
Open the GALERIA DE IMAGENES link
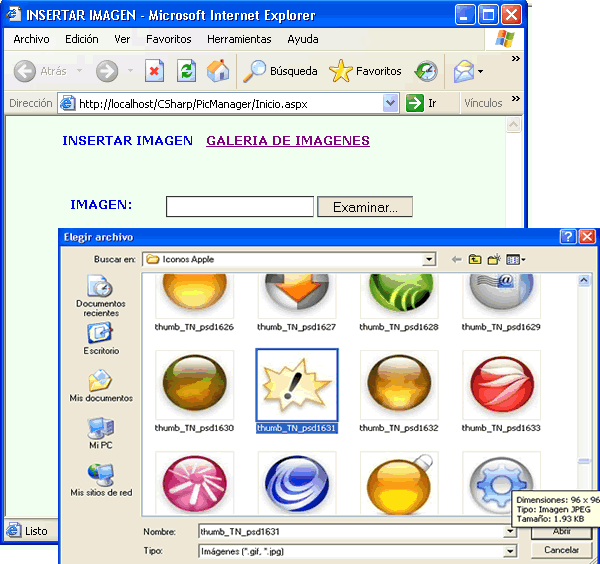[288, 141]
